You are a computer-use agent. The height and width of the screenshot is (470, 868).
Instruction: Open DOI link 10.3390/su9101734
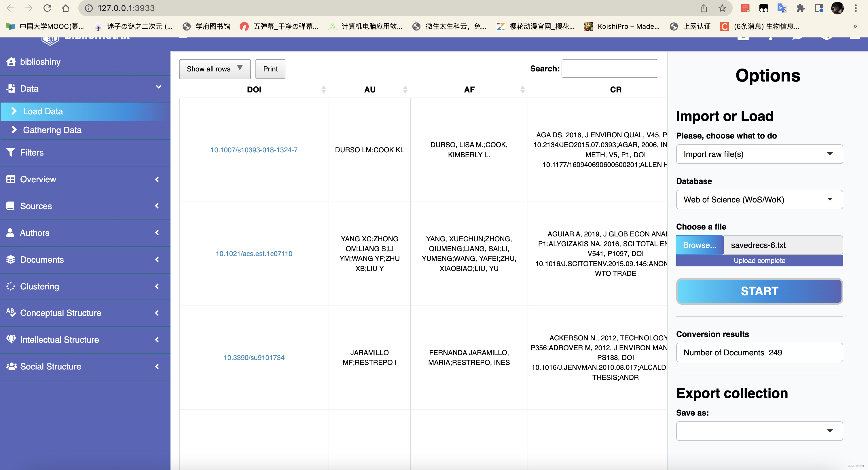point(254,357)
